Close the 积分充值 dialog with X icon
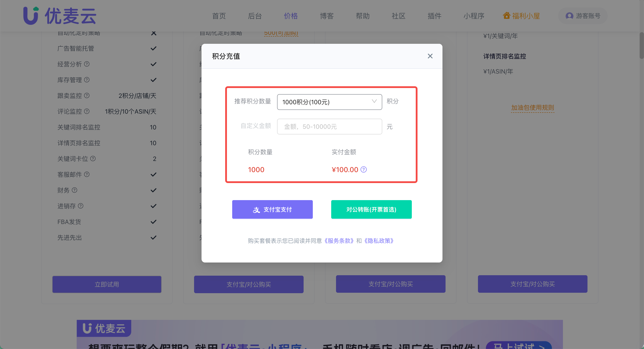 430,56
